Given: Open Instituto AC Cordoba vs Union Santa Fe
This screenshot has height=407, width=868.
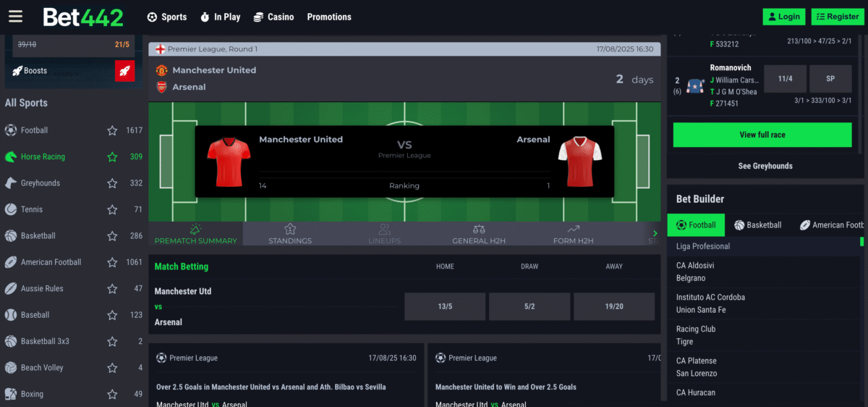Looking at the screenshot, I should click(763, 303).
